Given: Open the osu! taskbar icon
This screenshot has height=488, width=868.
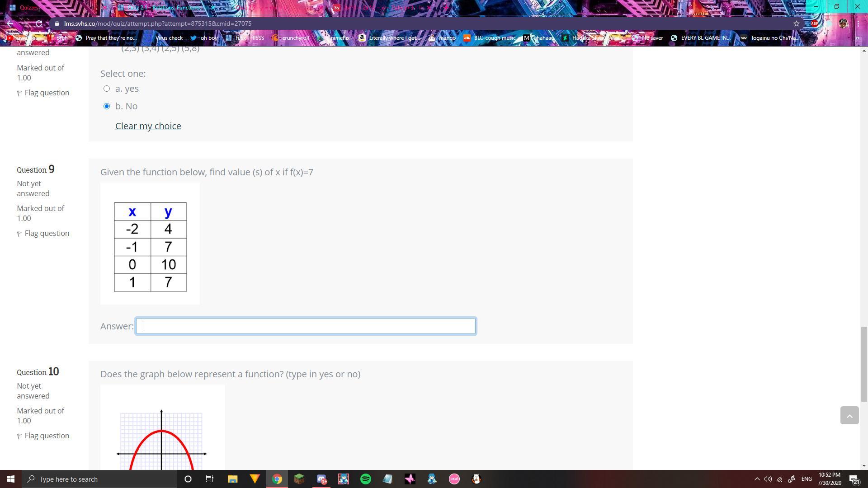Looking at the screenshot, I should 454,479.
